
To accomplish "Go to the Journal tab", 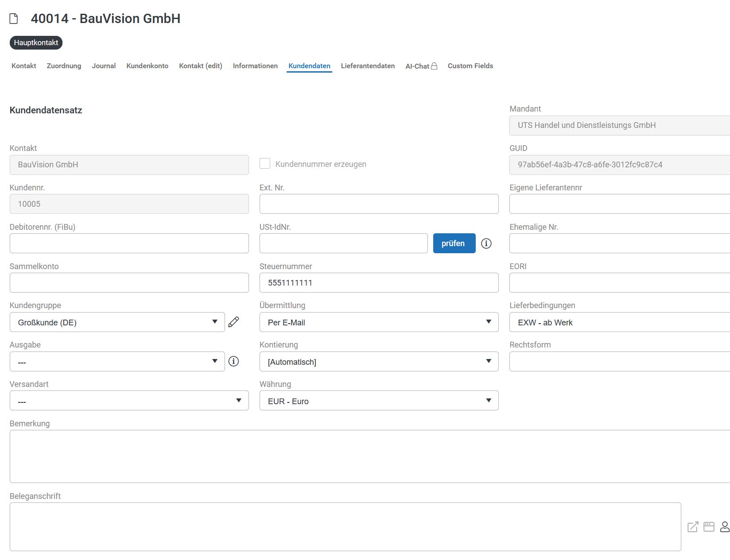I will (x=104, y=66).
